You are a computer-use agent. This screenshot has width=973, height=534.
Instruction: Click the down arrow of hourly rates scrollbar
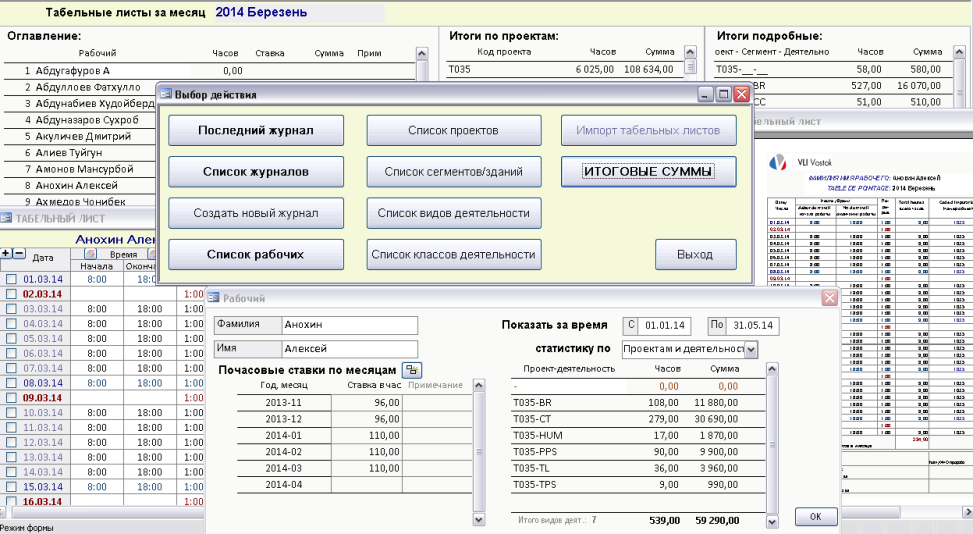(x=478, y=519)
